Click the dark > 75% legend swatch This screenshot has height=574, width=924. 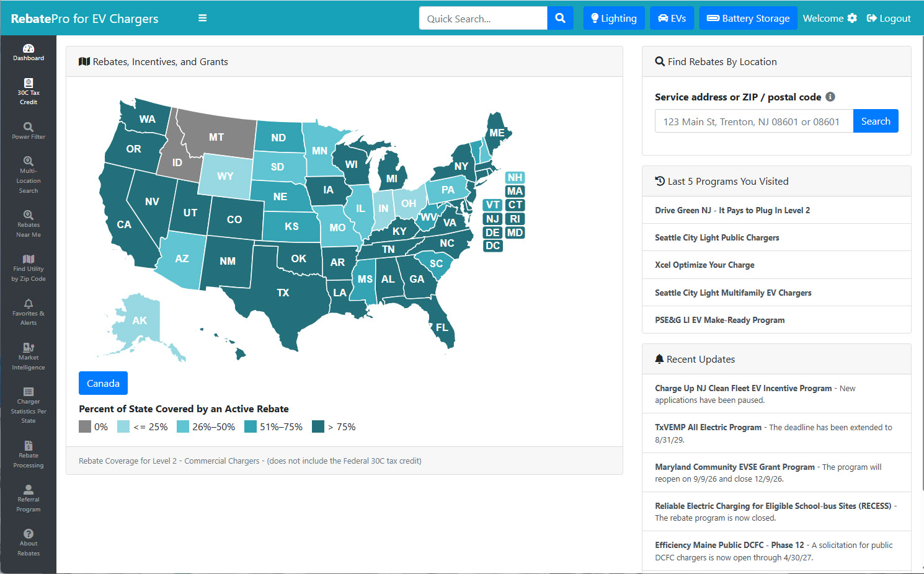318,426
